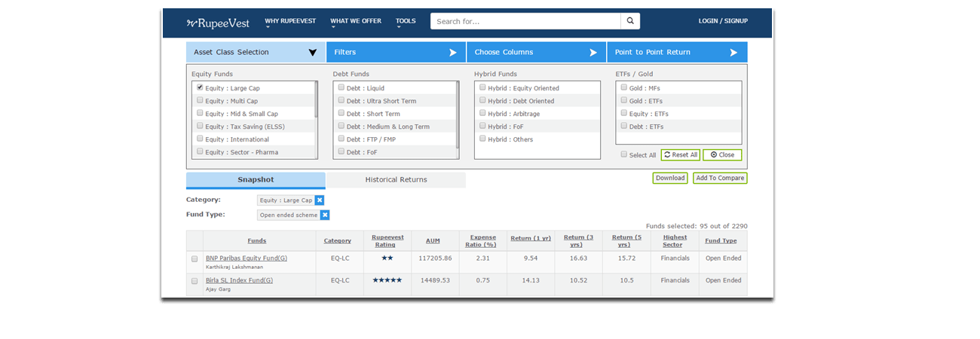The height and width of the screenshot is (339, 980).
Task: Remove the Open ended scheme tag
Action: point(325,215)
